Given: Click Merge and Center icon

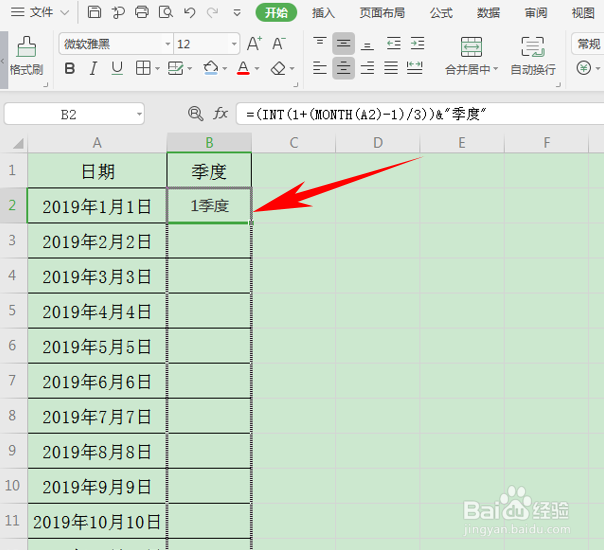Looking at the screenshot, I should tap(471, 47).
